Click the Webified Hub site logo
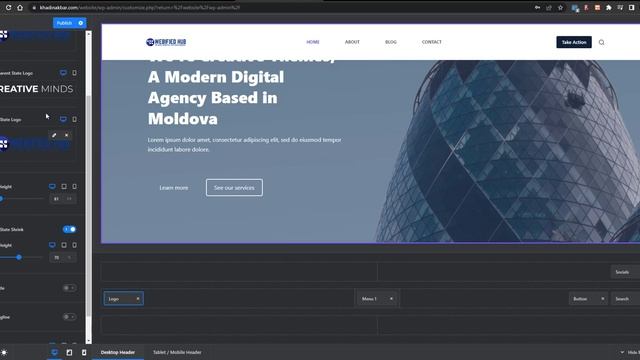 (x=166, y=42)
